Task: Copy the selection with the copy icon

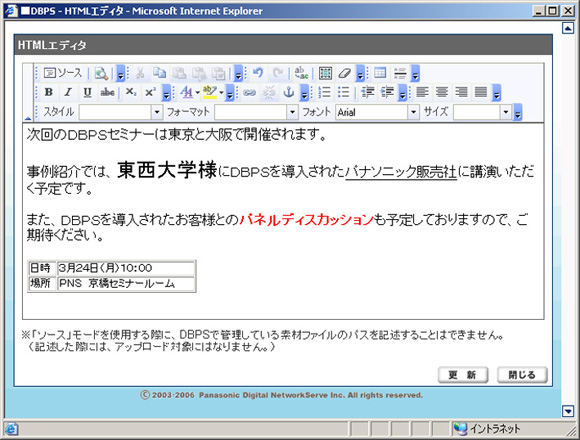Action: click(159, 73)
